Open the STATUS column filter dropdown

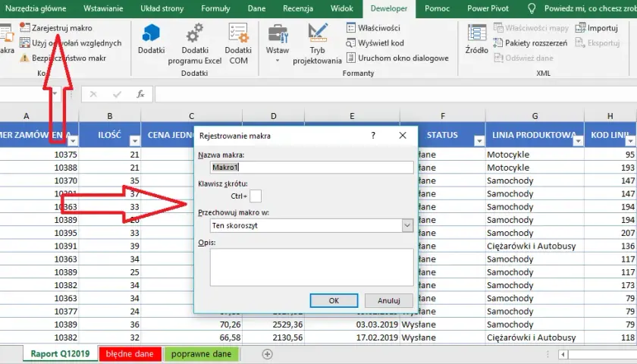tap(479, 141)
